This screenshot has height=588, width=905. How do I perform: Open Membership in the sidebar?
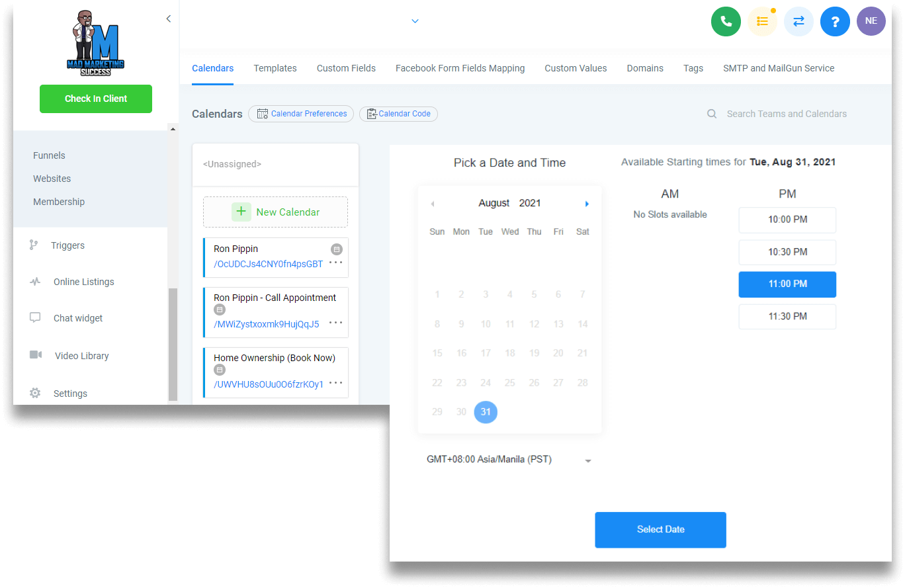tap(59, 202)
